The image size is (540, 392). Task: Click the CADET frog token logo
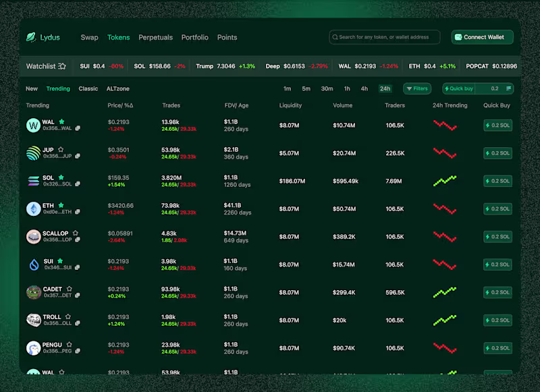pos(34,292)
